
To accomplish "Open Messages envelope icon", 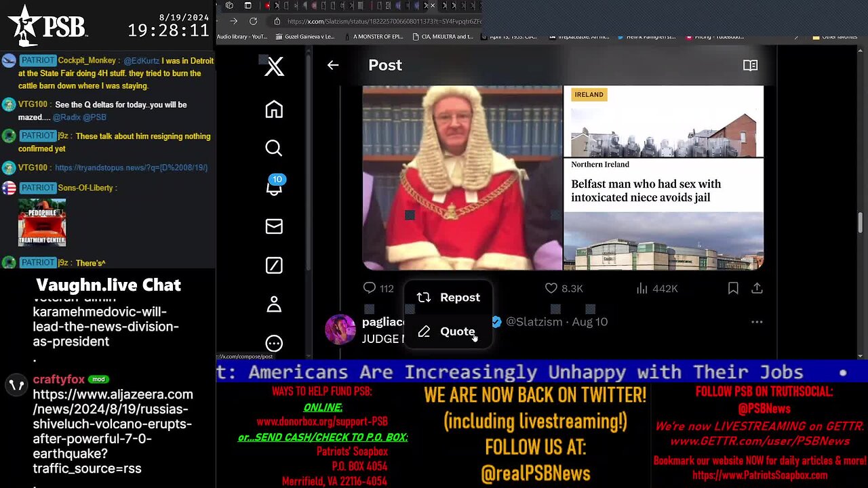I will pos(274,226).
